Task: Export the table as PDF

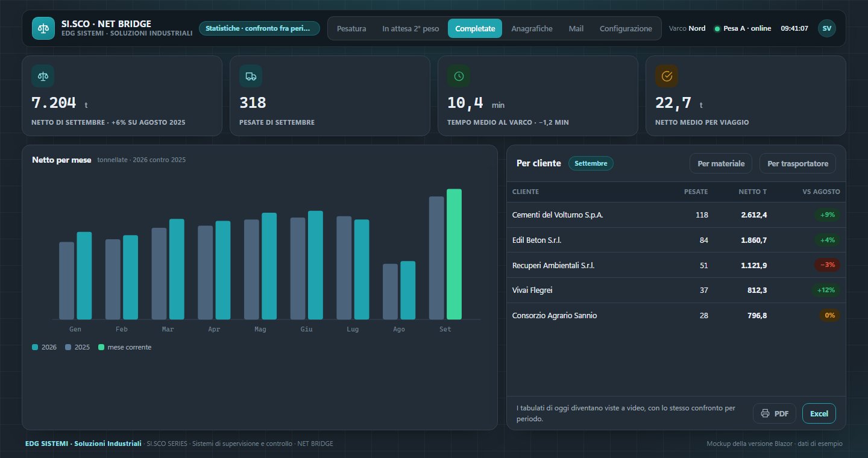Action: [x=775, y=413]
